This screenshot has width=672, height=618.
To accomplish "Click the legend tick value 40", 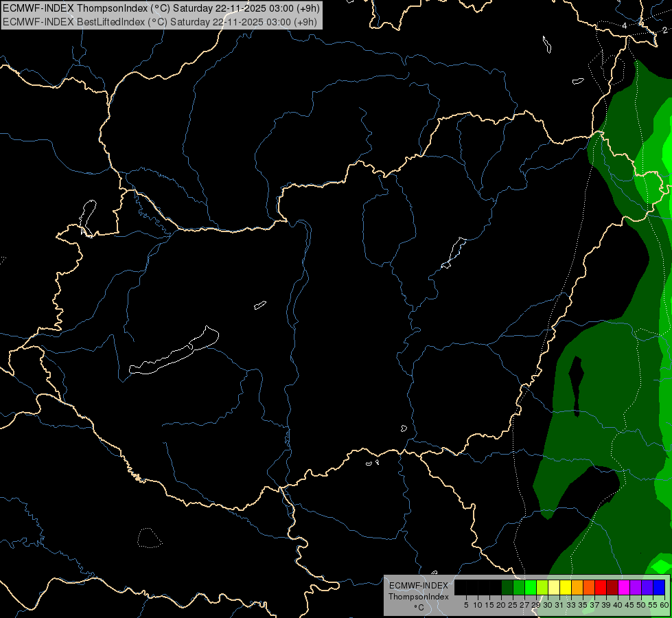I will [x=618, y=605].
